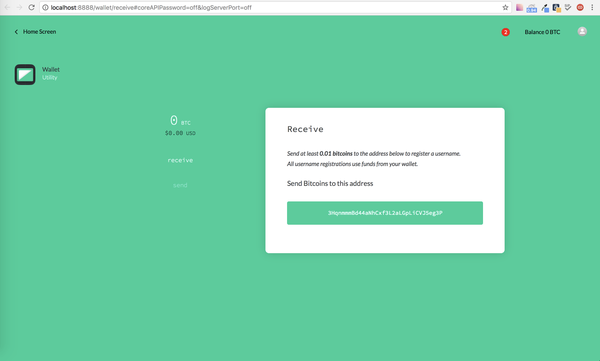The image size is (600, 361).
Task: Switch to the send tab in the wallet
Action: pyautogui.click(x=180, y=185)
